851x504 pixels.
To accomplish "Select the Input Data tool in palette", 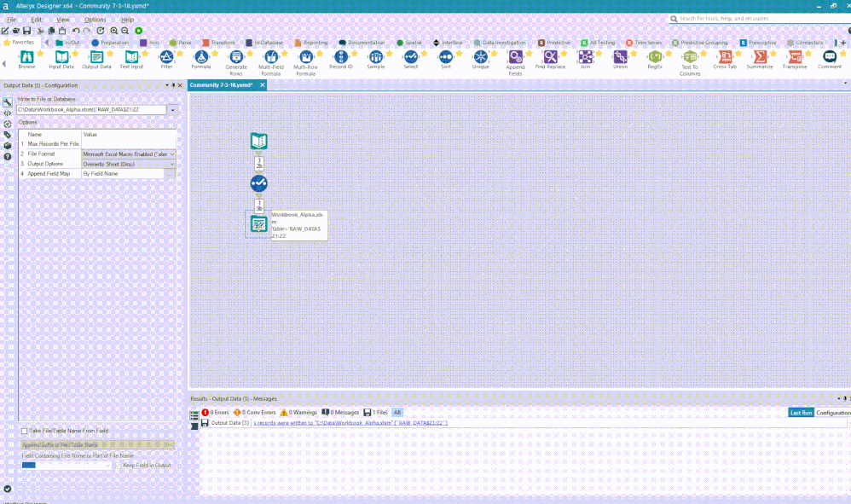I will [61, 60].
